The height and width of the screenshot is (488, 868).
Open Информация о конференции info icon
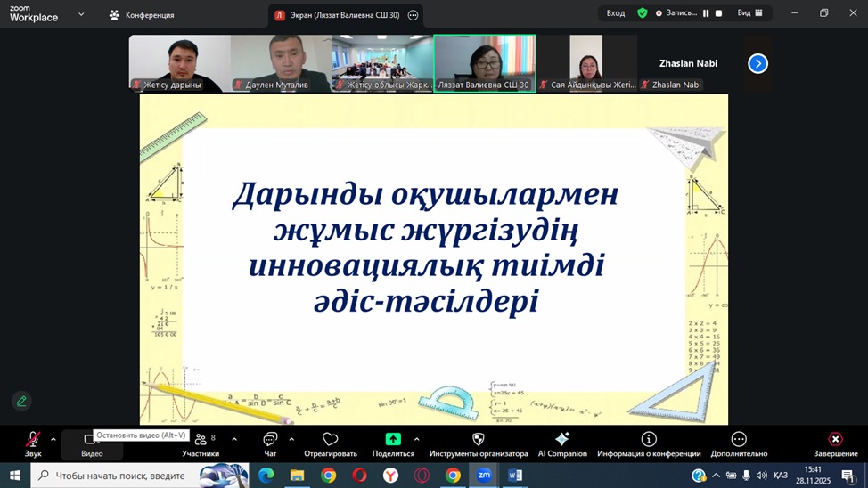(649, 441)
